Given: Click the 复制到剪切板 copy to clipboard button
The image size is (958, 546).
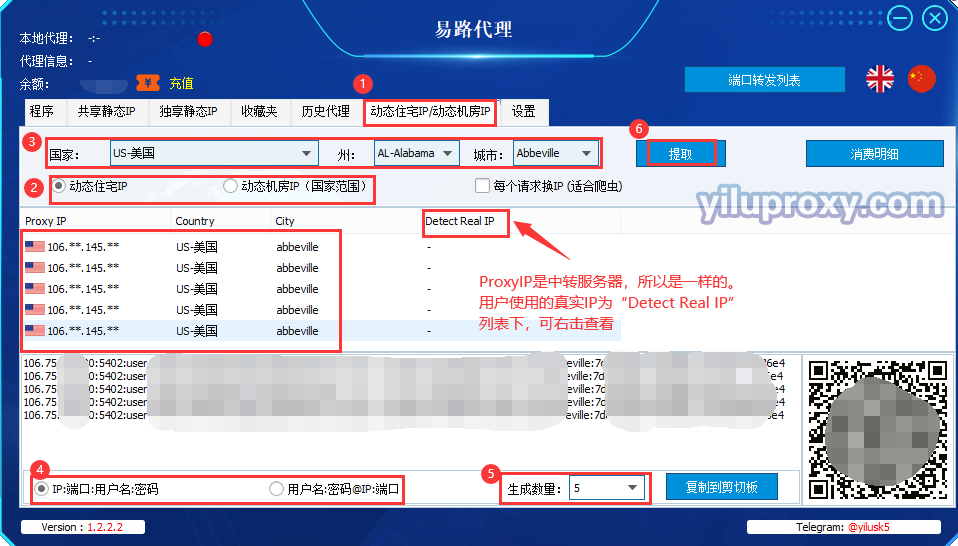Looking at the screenshot, I should click(x=722, y=487).
